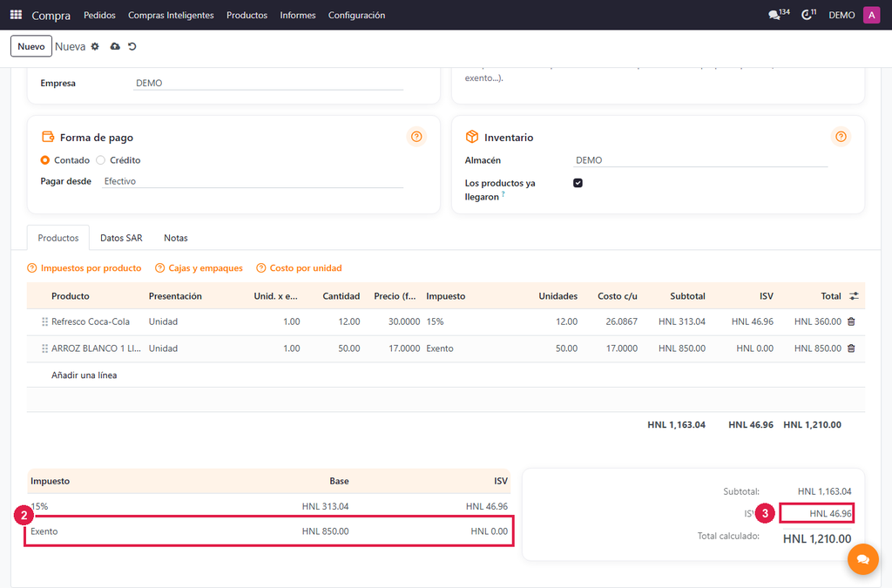Open the help icon in Forma de pago
The image size is (892, 588).
tap(416, 137)
